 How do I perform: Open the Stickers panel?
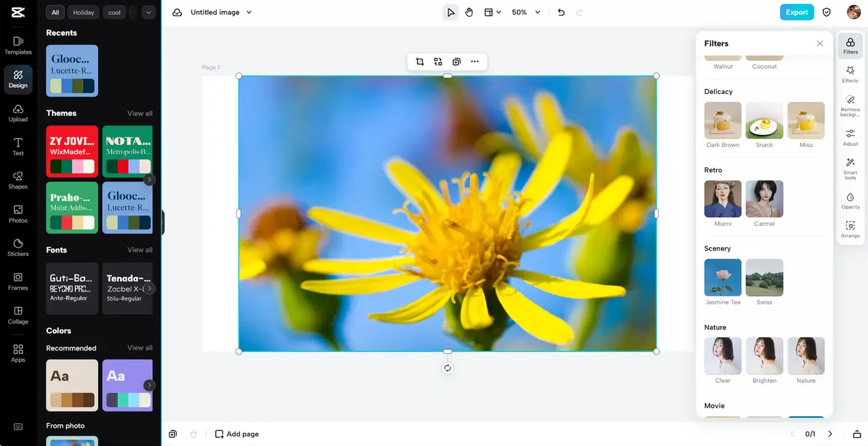point(18,247)
